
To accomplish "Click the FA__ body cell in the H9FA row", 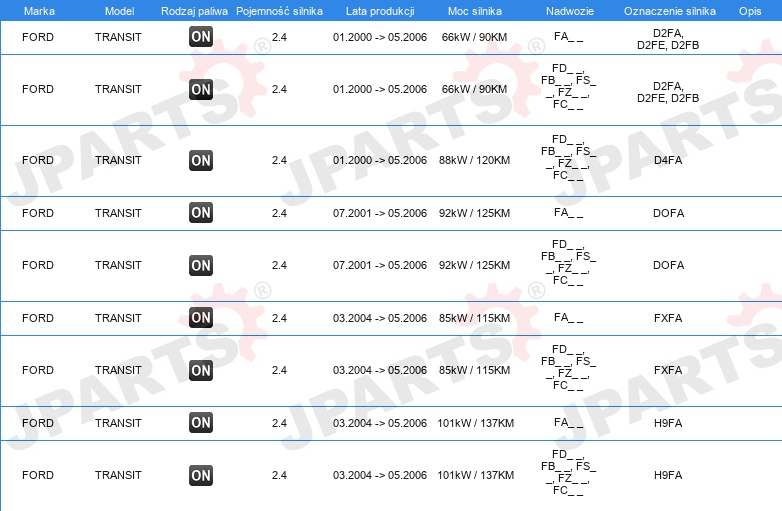I will coord(568,423).
